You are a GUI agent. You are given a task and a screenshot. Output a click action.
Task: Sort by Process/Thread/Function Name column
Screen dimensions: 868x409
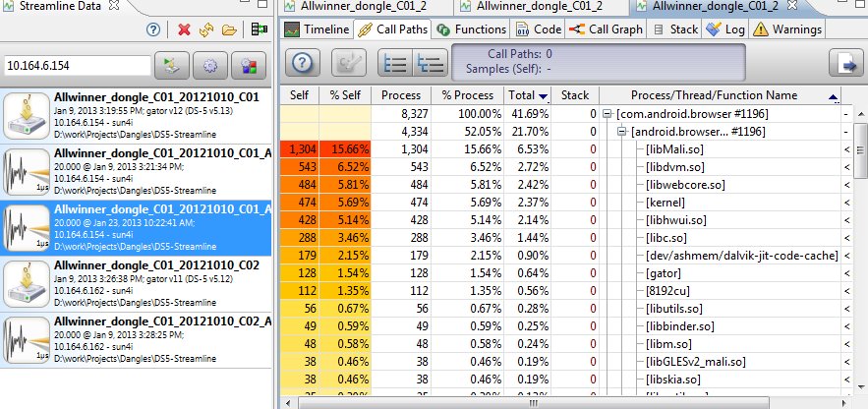[721, 95]
